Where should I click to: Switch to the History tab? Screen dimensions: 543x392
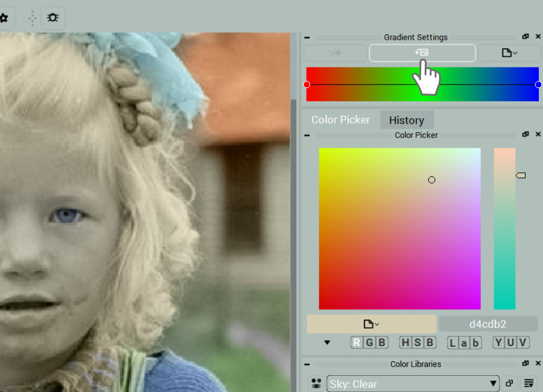(x=407, y=120)
